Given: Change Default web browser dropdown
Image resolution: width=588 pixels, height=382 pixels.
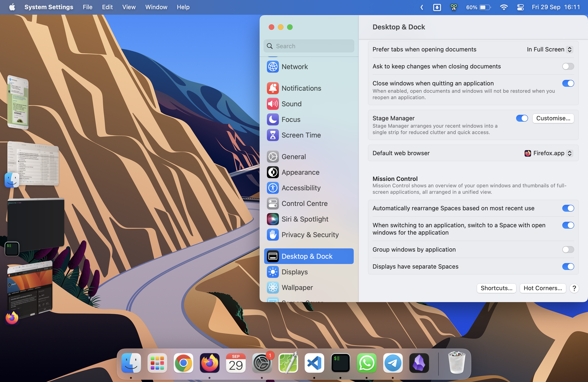Looking at the screenshot, I should pyautogui.click(x=548, y=153).
